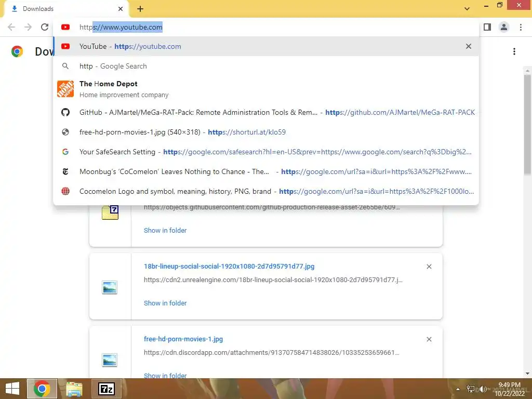Show 7z archive download in folder
This screenshot has width=532, height=399.
pyautogui.click(x=165, y=230)
